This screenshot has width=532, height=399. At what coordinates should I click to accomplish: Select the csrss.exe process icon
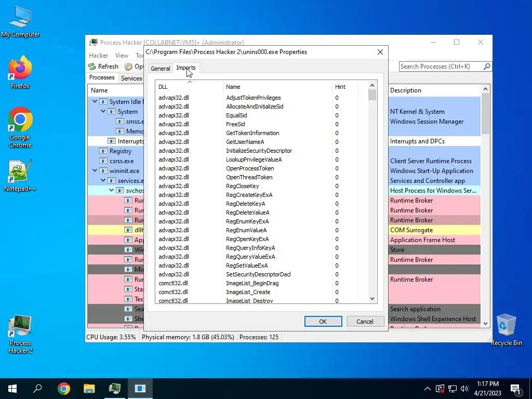coord(103,161)
